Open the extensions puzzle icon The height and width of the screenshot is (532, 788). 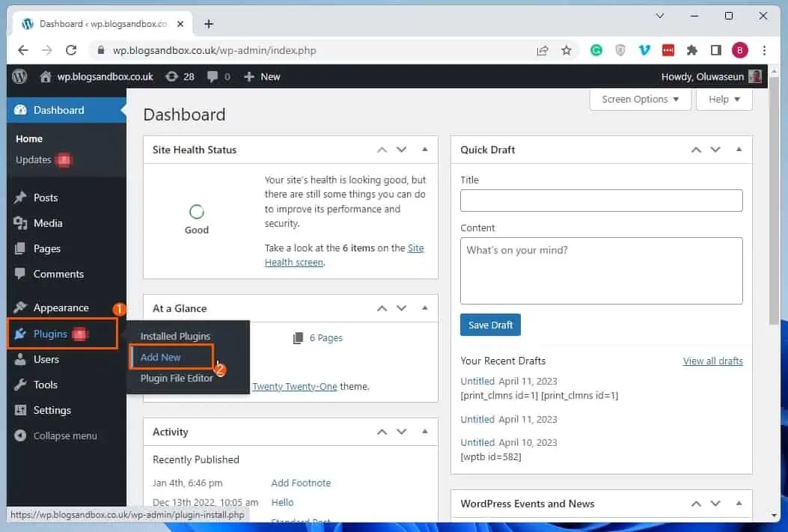(692, 50)
